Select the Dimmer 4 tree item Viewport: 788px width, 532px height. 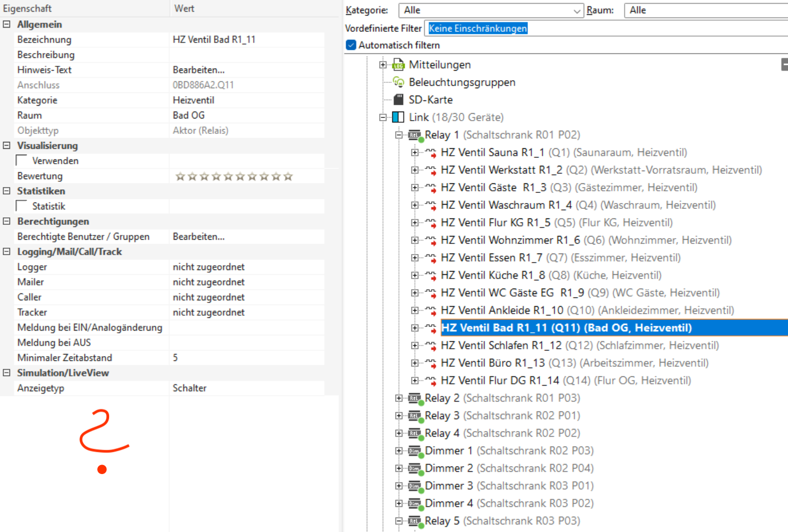pos(509,503)
